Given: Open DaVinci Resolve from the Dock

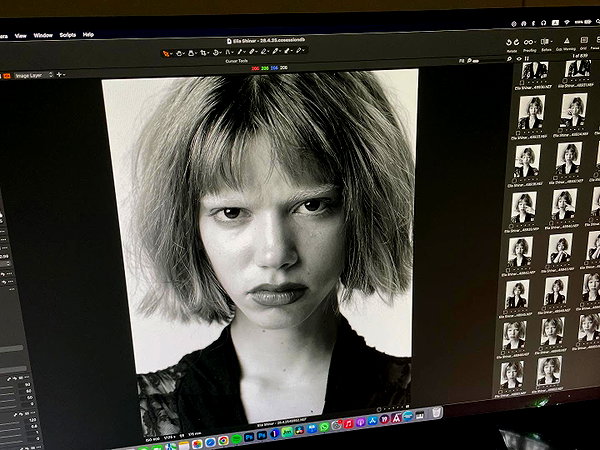Looking at the screenshot, I should (x=299, y=430).
